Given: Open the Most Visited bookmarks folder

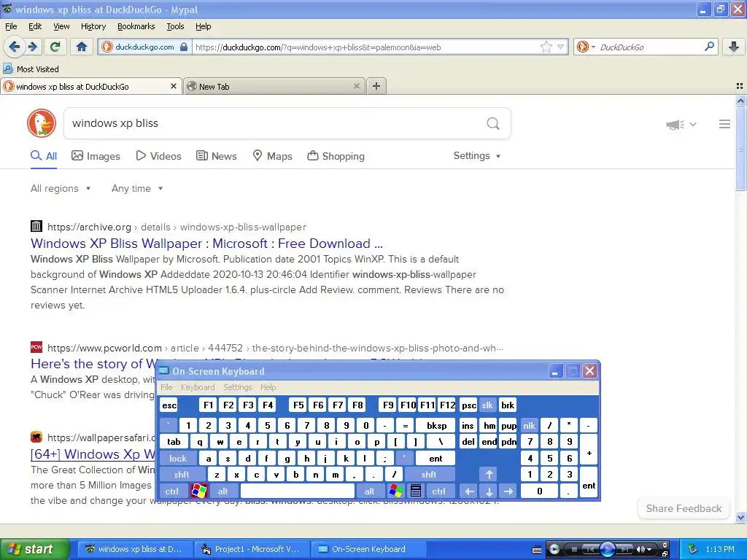Looking at the screenshot, I should pyautogui.click(x=31, y=69).
